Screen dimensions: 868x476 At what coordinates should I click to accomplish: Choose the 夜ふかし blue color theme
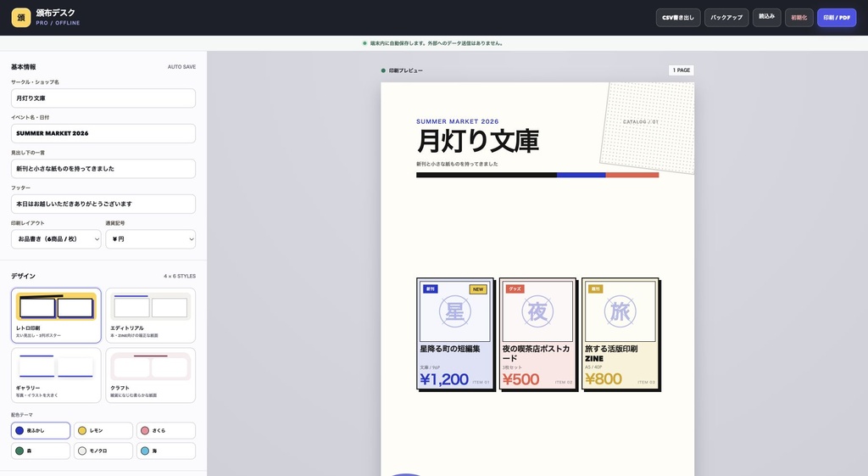(41, 430)
